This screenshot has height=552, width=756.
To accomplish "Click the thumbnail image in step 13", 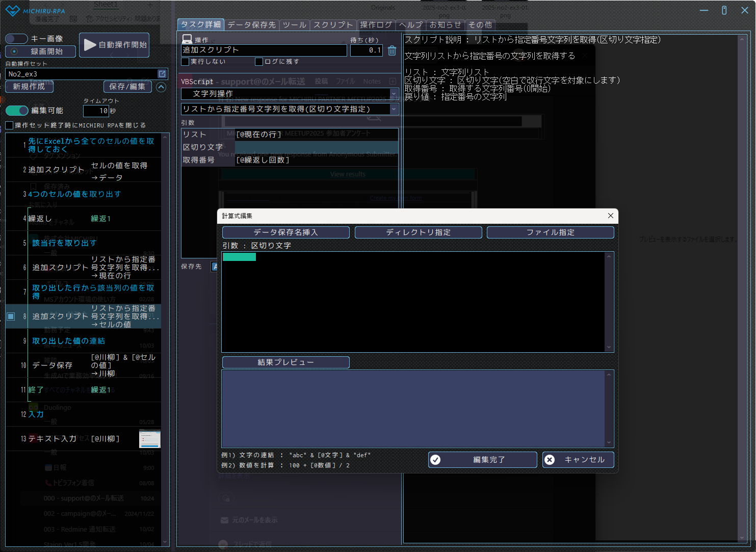I will point(150,439).
